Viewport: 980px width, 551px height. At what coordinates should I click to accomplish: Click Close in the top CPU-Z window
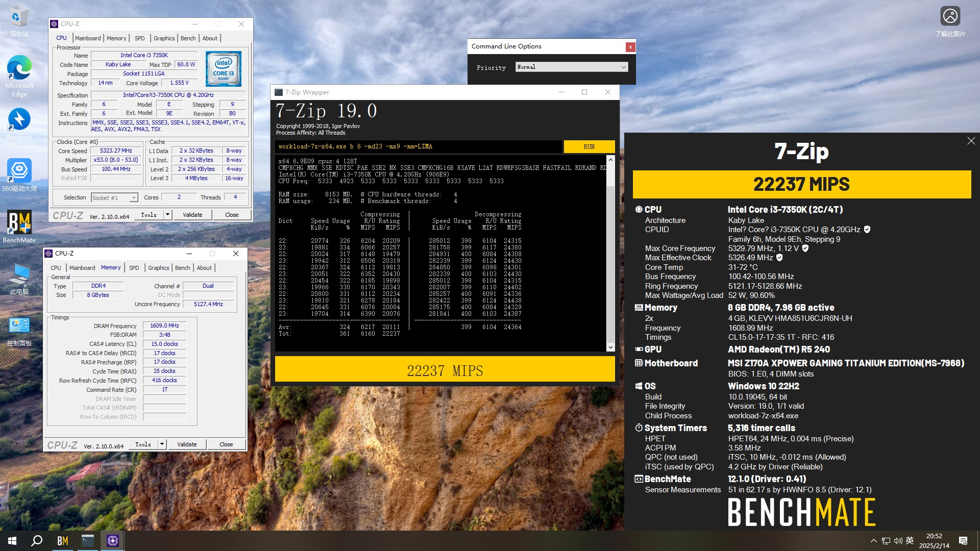(x=232, y=215)
